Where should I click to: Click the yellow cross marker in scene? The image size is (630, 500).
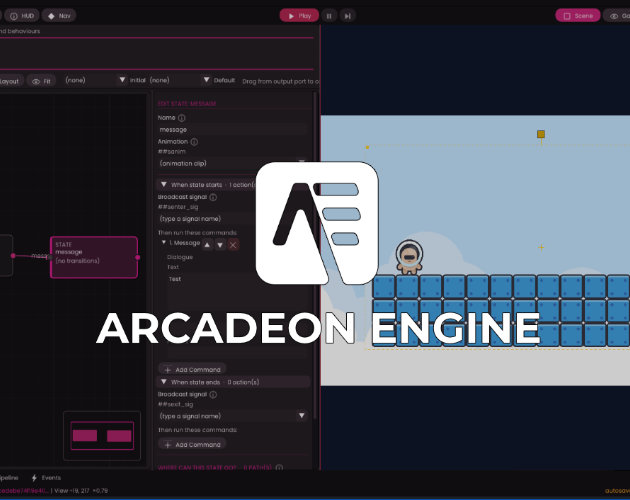(541, 247)
